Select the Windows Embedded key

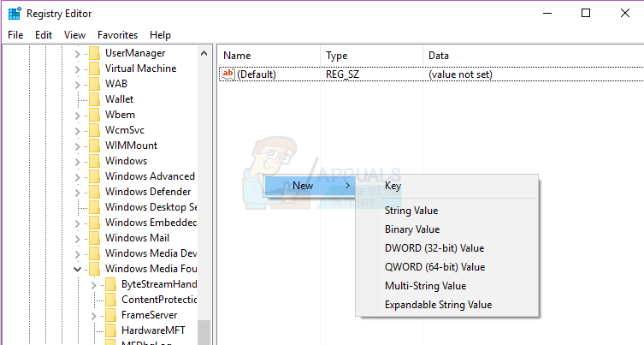[x=151, y=223]
